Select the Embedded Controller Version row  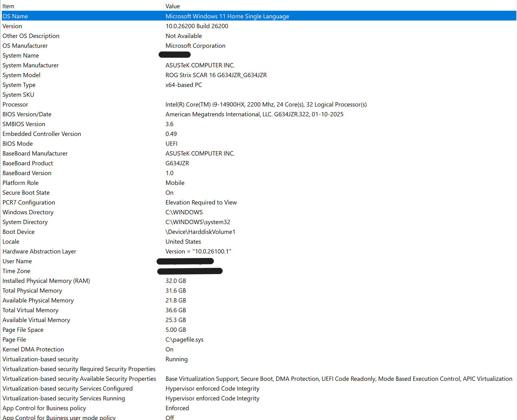click(x=259, y=133)
